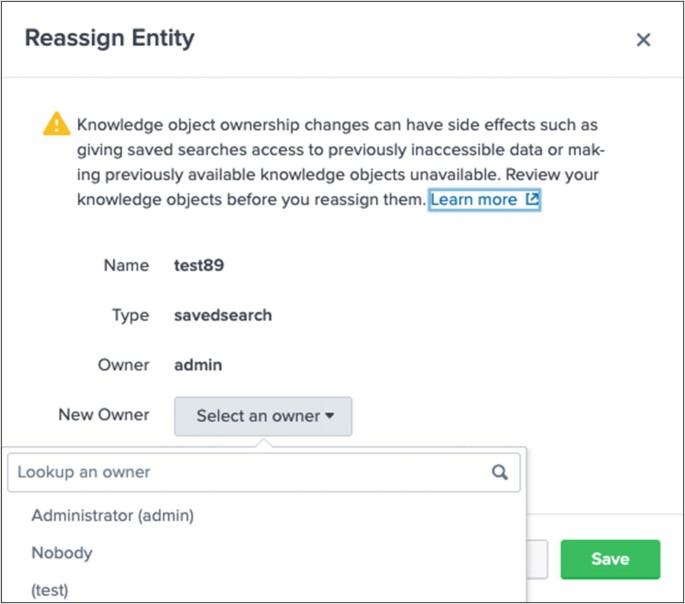Image resolution: width=685 pixels, height=604 pixels.
Task: Click the partially hidden Cancel button
Action: [536, 559]
